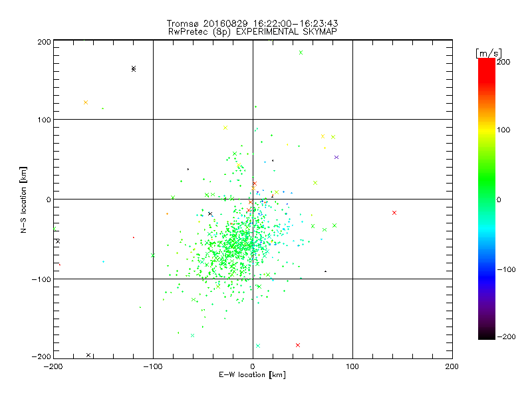Viewport: 532px width, 399px height.
Task: Select the black X marker at bottom-left corner
Action: pos(88,355)
